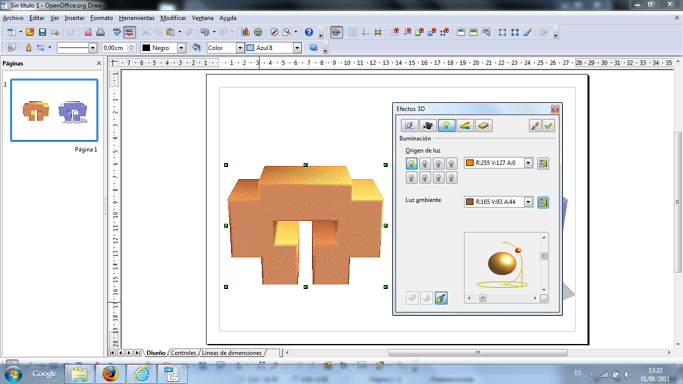
Task: Open the Shading camera tab icon
Action: pyautogui.click(x=428, y=126)
